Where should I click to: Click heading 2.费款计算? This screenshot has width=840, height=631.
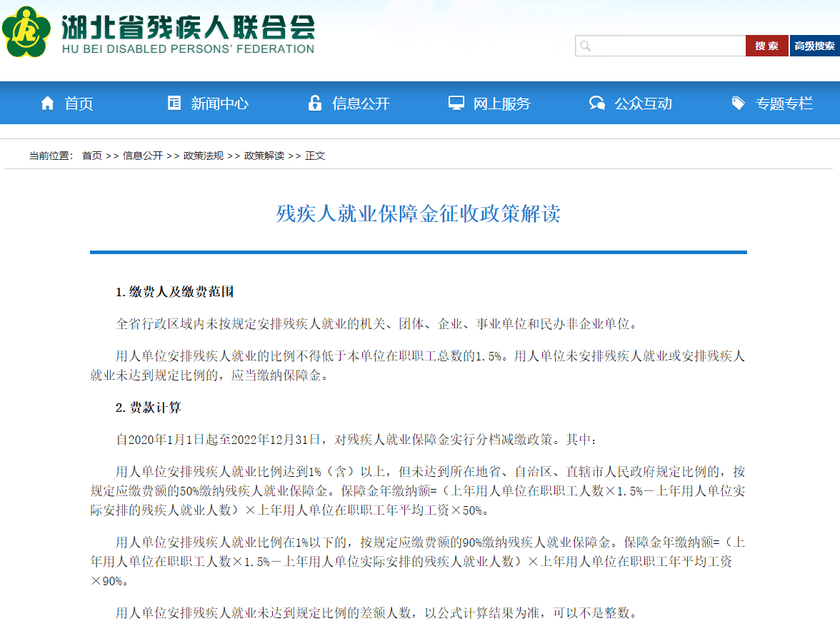[149, 408]
